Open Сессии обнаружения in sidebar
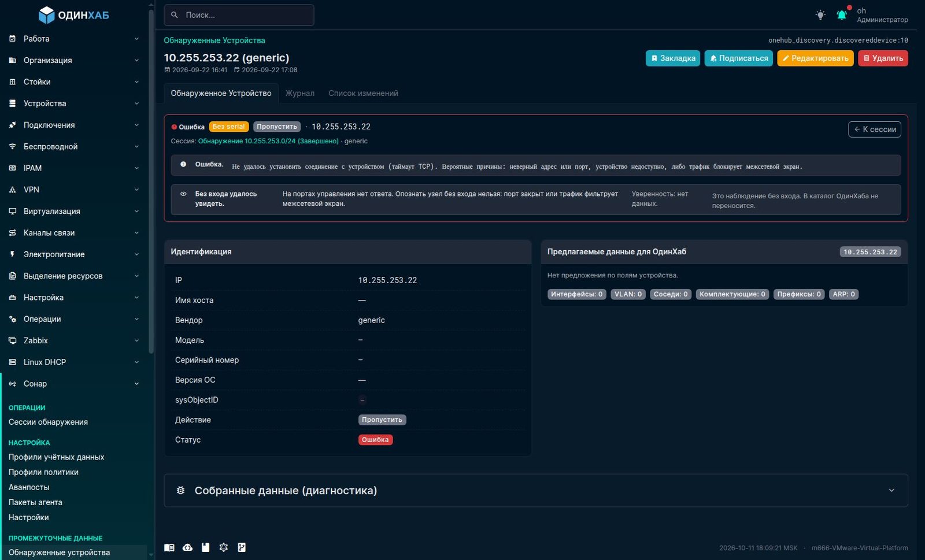The image size is (925, 560). click(48, 422)
